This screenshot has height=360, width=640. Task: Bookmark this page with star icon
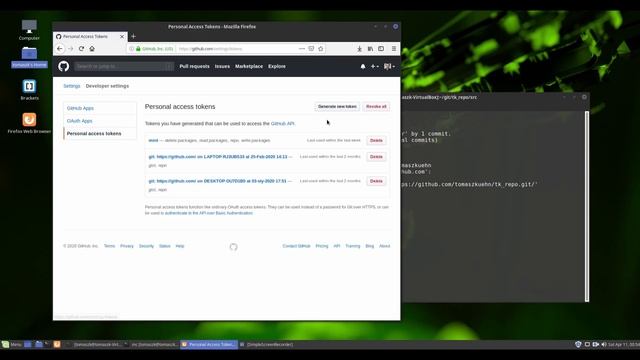[x=321, y=49]
